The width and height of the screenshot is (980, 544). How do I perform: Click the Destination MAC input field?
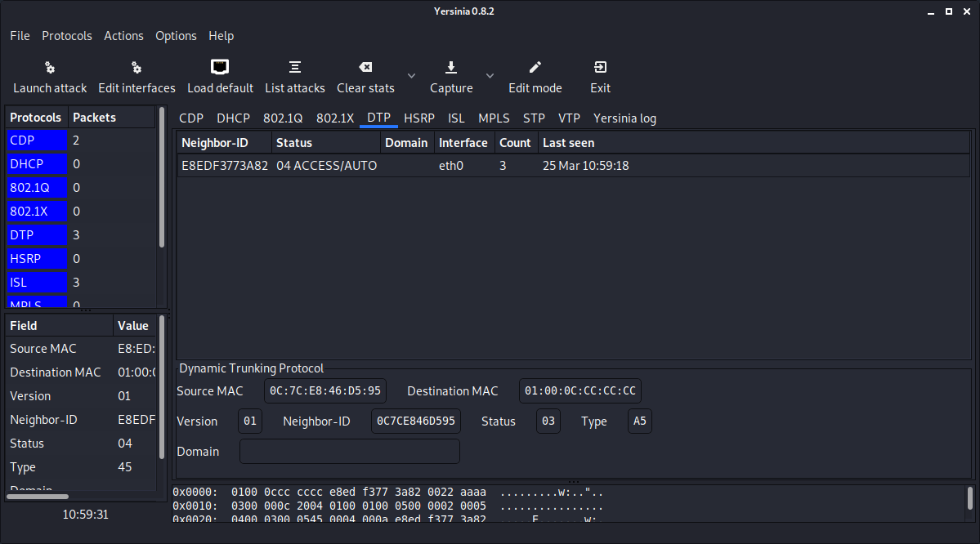click(x=580, y=391)
